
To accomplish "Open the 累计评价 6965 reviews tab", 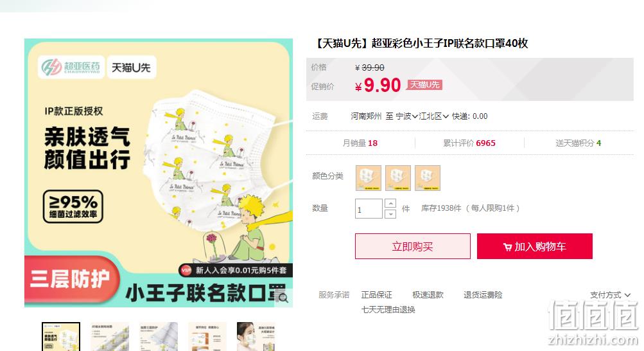I will tap(469, 143).
